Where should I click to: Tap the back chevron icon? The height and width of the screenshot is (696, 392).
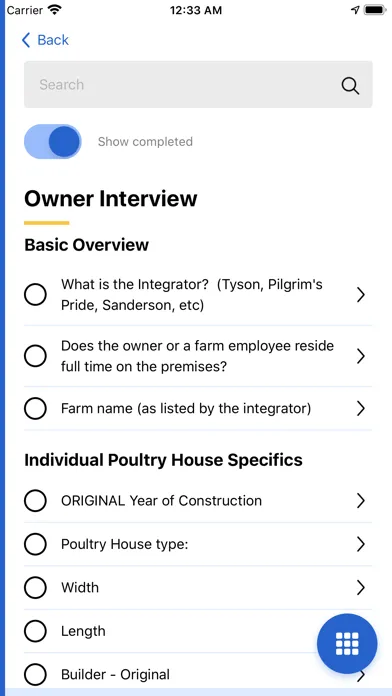coord(26,40)
